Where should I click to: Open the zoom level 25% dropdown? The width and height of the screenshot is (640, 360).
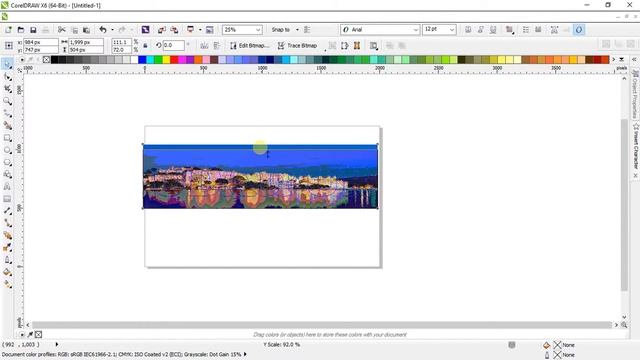[258, 30]
